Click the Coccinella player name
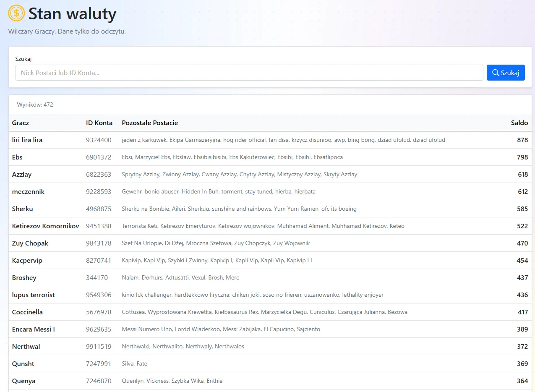Screen dimensions: 535x392 coord(27,312)
